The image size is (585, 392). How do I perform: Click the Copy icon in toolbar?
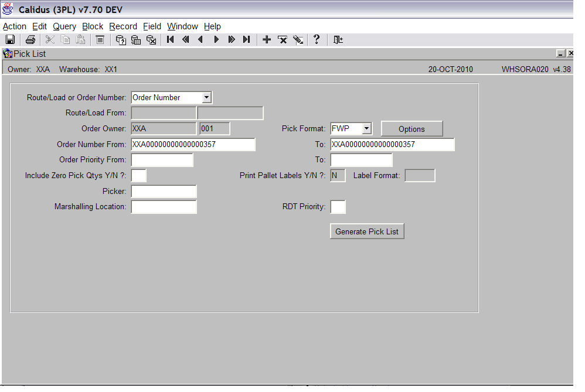[x=65, y=39]
